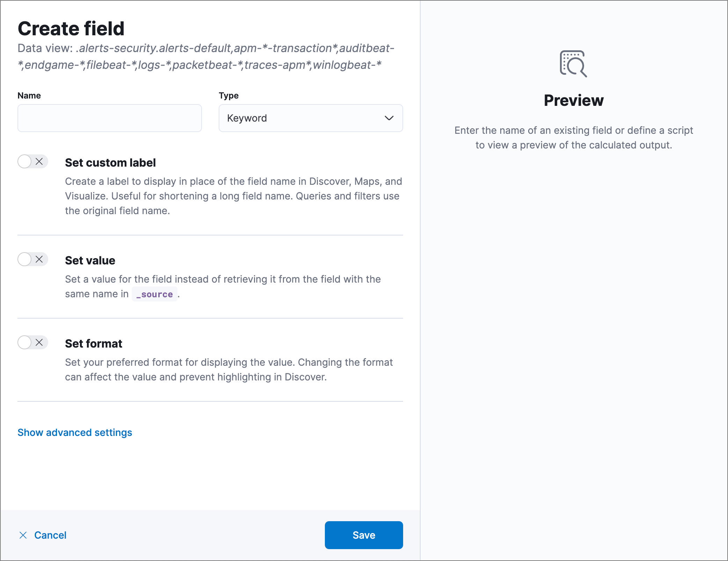Viewport: 728px width, 561px height.
Task: Click inside the empty Name input field
Action: click(109, 118)
